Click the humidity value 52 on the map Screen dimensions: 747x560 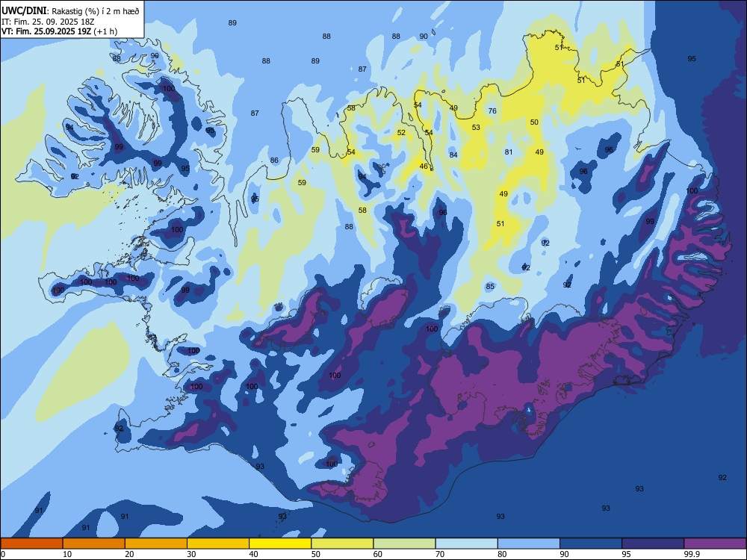coord(401,132)
